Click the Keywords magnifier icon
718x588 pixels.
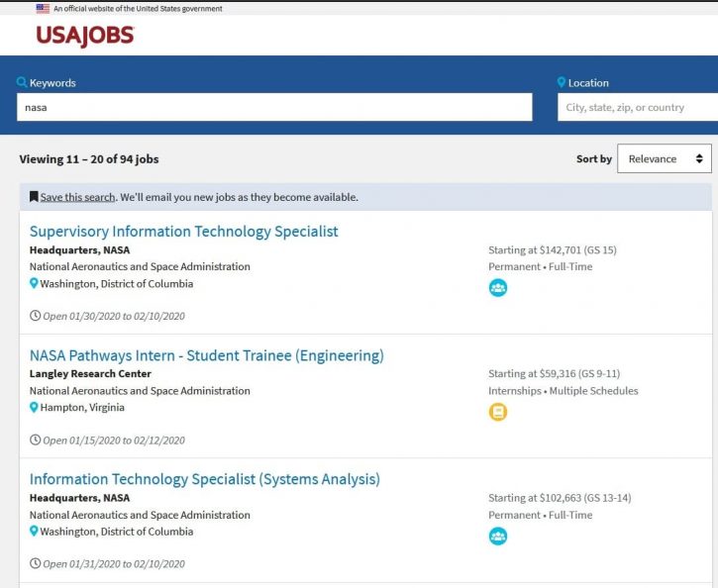click(x=22, y=83)
